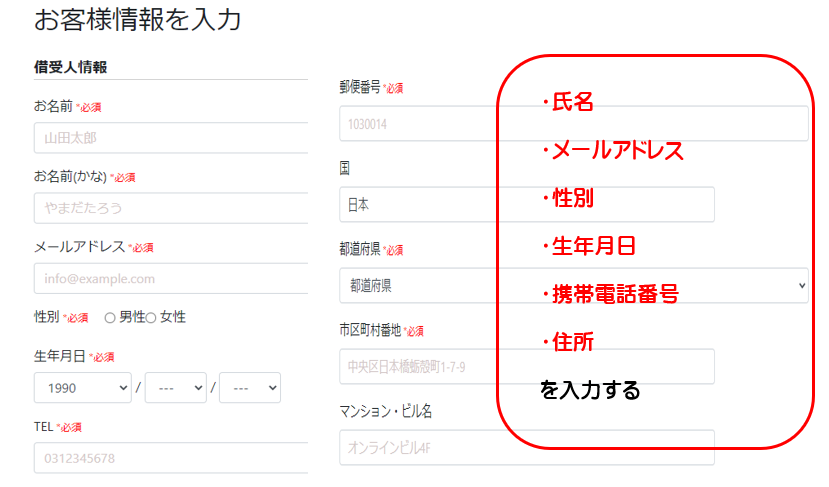Click the red 携帯電話番号 annotation text

(609, 294)
